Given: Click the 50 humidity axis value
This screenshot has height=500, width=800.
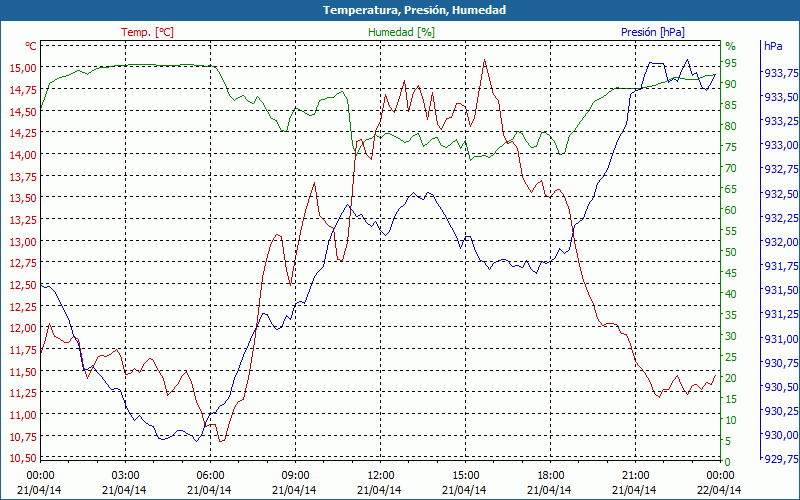Looking at the screenshot, I should pyautogui.click(x=731, y=252).
